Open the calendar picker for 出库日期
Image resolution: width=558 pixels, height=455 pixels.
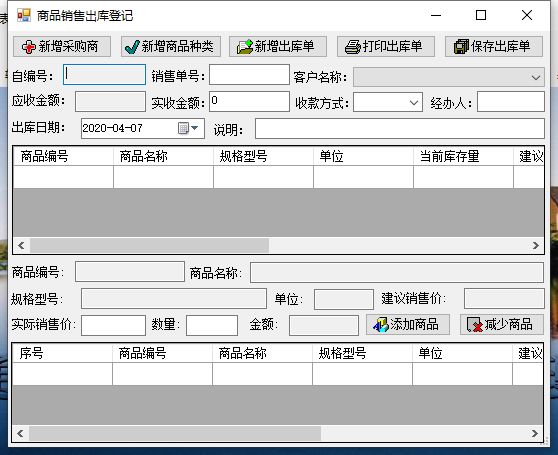click(x=183, y=128)
